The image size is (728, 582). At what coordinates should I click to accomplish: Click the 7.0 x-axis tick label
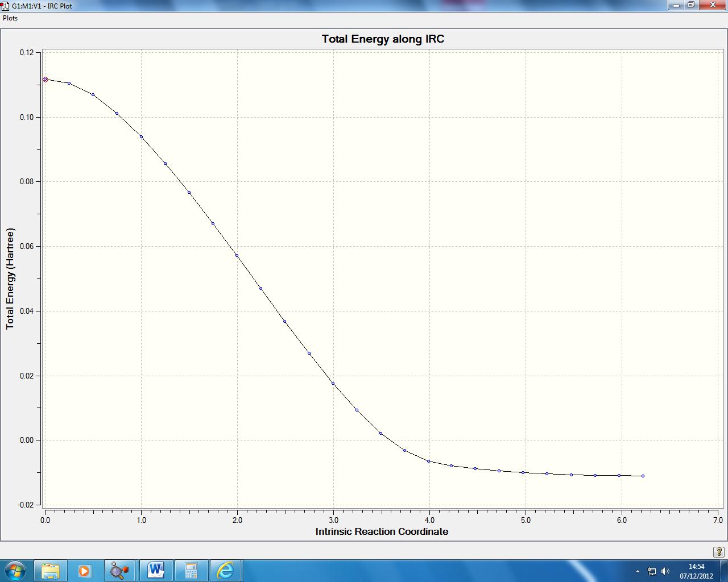pyautogui.click(x=718, y=520)
